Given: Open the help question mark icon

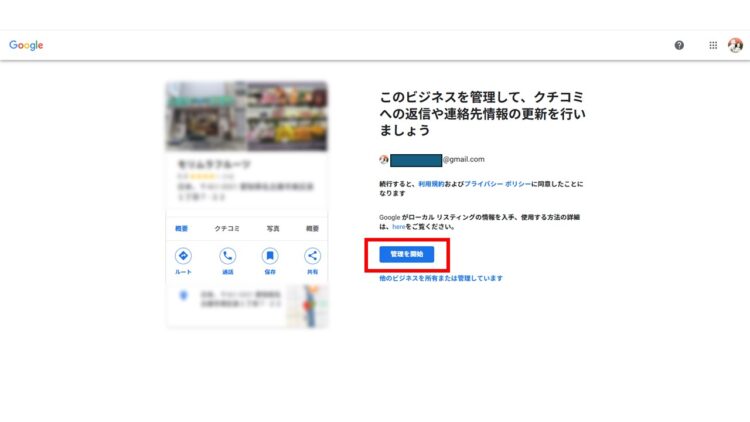Looking at the screenshot, I should click(x=679, y=45).
